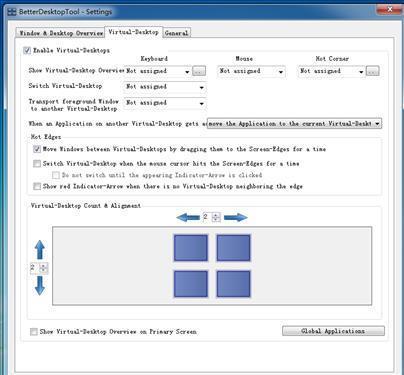Select the Virtual-Desktop tab

click(x=134, y=32)
